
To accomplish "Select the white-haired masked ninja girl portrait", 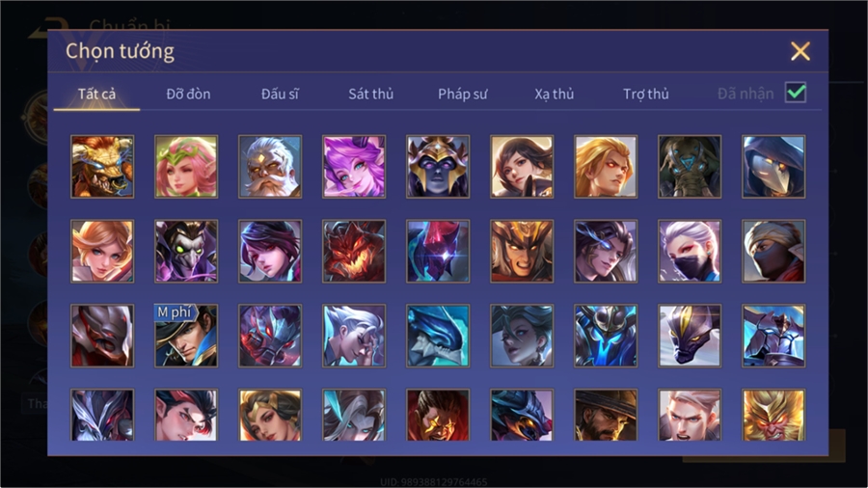I will tap(690, 251).
